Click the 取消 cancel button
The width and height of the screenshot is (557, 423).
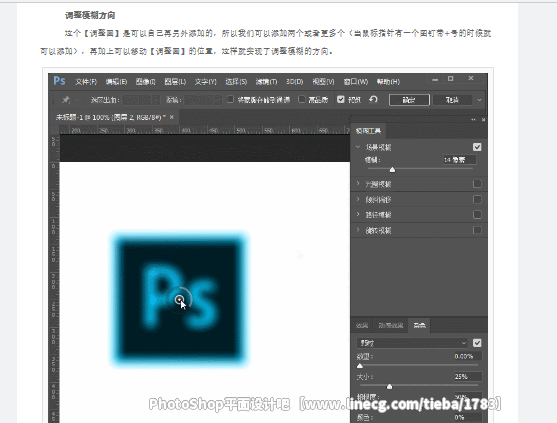coord(452,100)
